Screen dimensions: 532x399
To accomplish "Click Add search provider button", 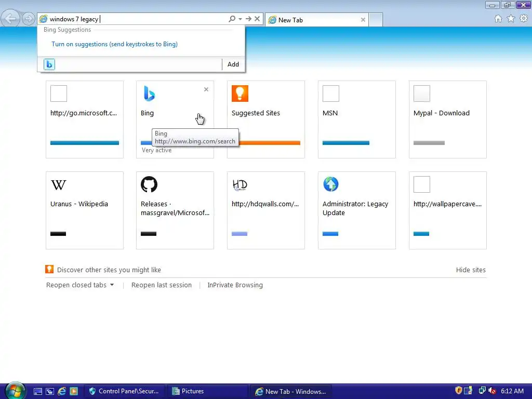I will [233, 64].
